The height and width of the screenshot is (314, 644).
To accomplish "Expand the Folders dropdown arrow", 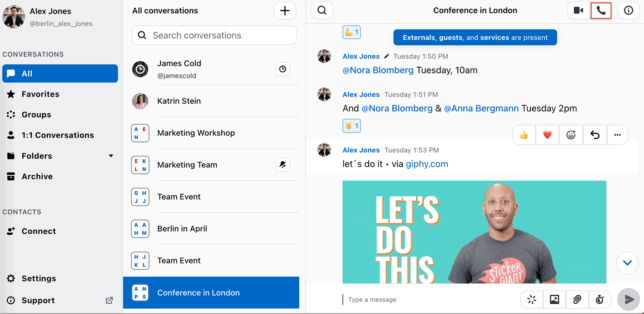I will click(111, 156).
